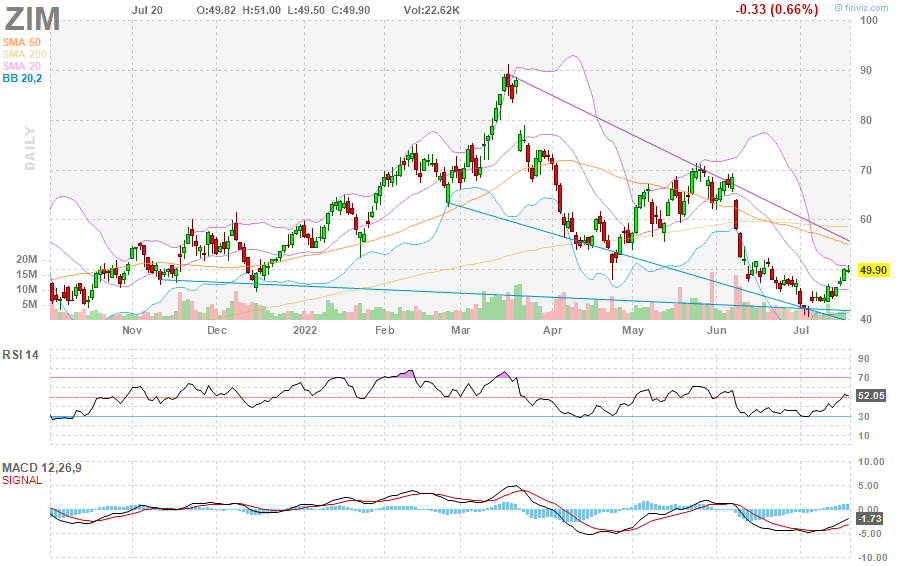This screenshot has height=566, width=900.
Task: Click the May month axis label
Action: click(x=633, y=330)
